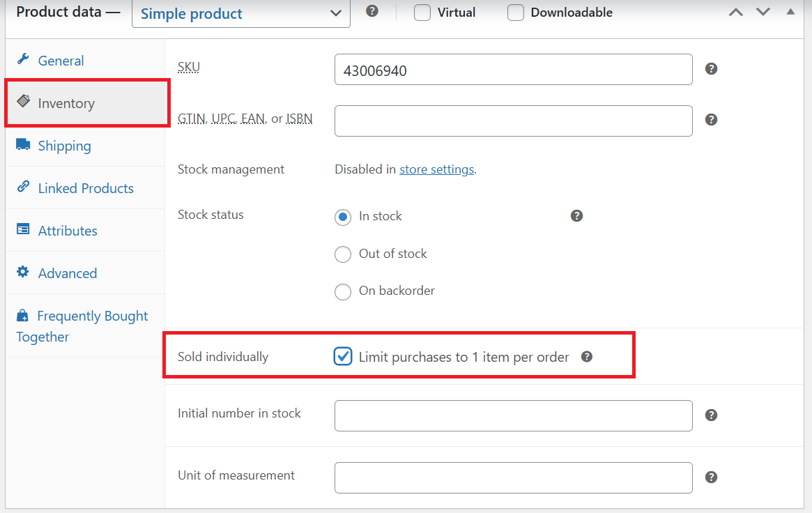Collapse the Product data panel using the triangle
Image resolution: width=812 pixels, height=513 pixels.
tap(790, 11)
